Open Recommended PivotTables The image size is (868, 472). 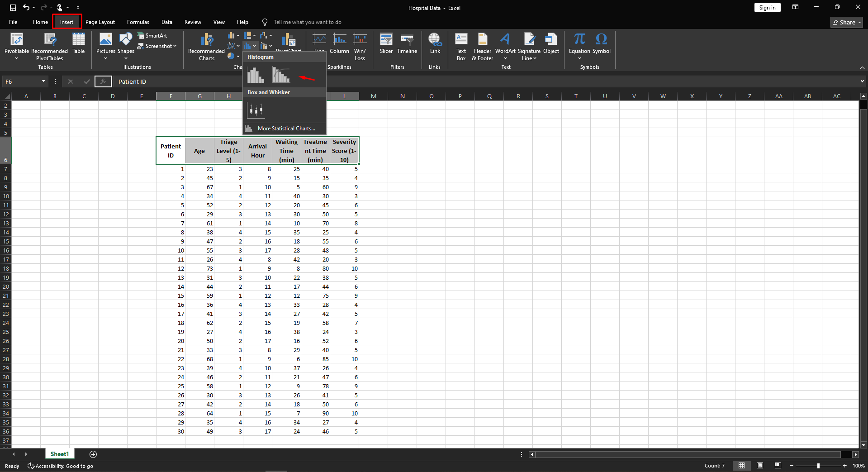[50, 47]
